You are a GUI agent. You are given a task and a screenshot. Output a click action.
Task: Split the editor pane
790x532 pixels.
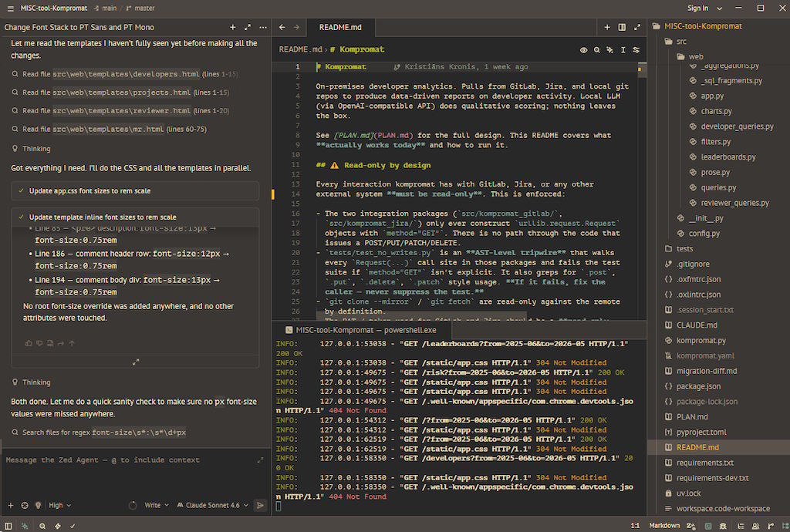622,27
